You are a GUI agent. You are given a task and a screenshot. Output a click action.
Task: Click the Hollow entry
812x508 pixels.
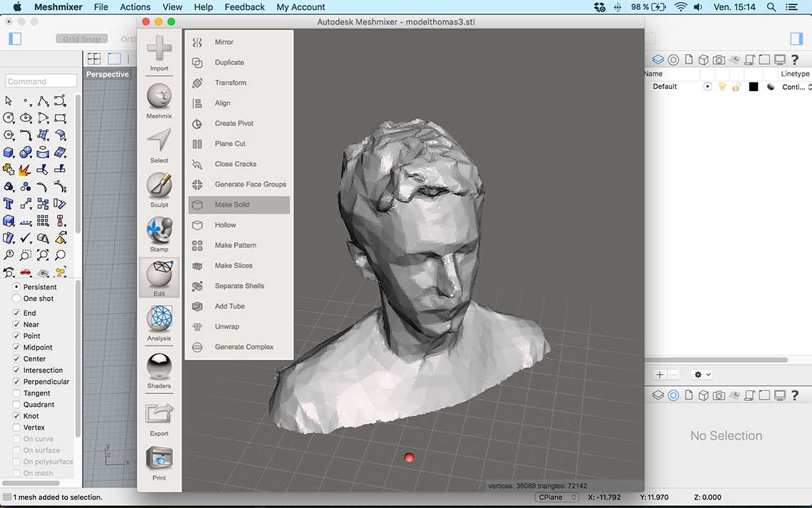pyautogui.click(x=239, y=224)
